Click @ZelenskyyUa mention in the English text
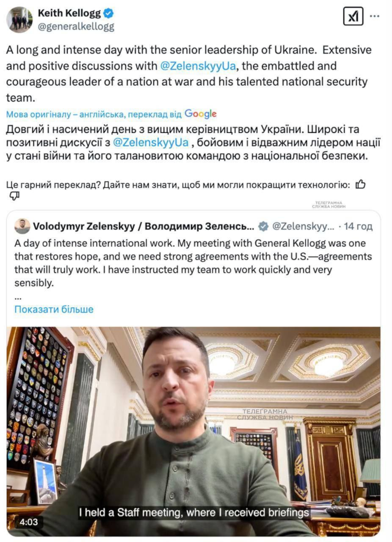The width and height of the screenshot is (392, 542). tap(198, 66)
